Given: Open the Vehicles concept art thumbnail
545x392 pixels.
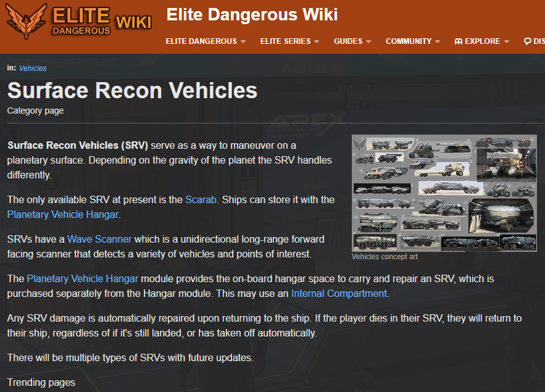Looking at the screenshot, I should pyautogui.click(x=444, y=193).
